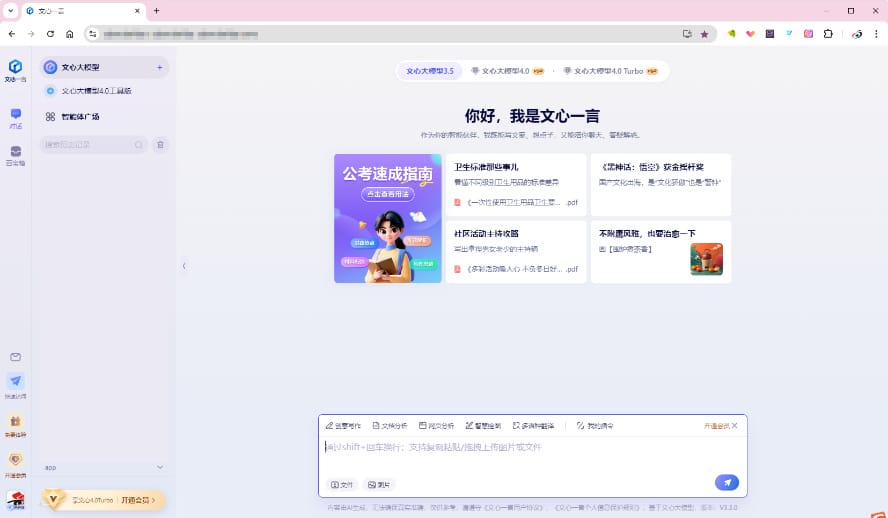Open the 社区活动主持攻略 card

coord(516,252)
